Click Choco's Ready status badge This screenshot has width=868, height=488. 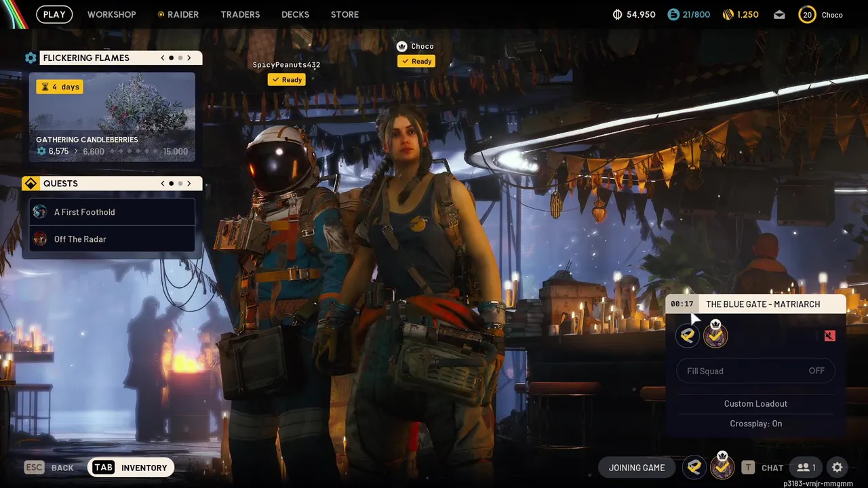[416, 61]
